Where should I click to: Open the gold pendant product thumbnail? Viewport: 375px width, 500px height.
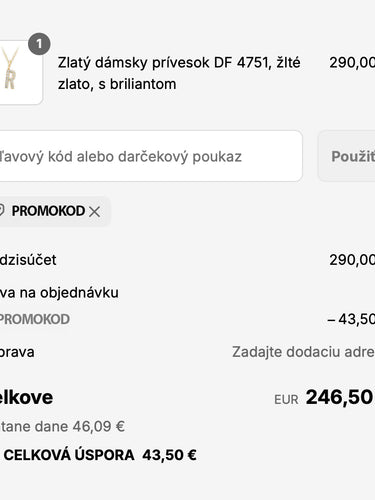pos(21,73)
